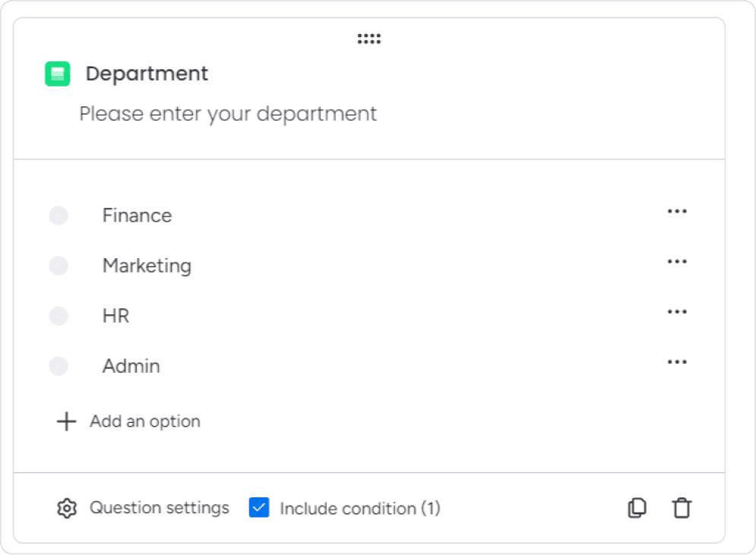Select the Finance radio button
The width and height of the screenshot is (756, 555).
coord(59,216)
